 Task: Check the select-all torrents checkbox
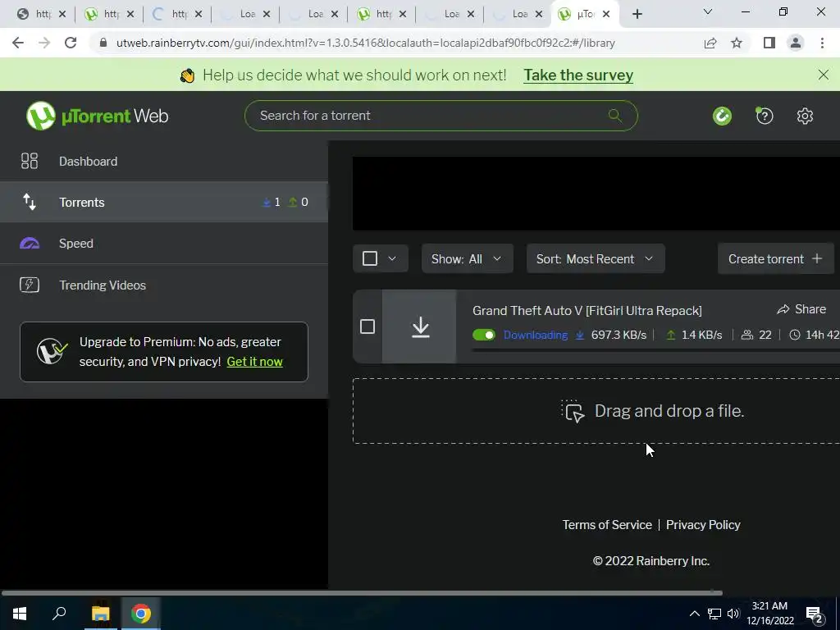click(x=370, y=258)
